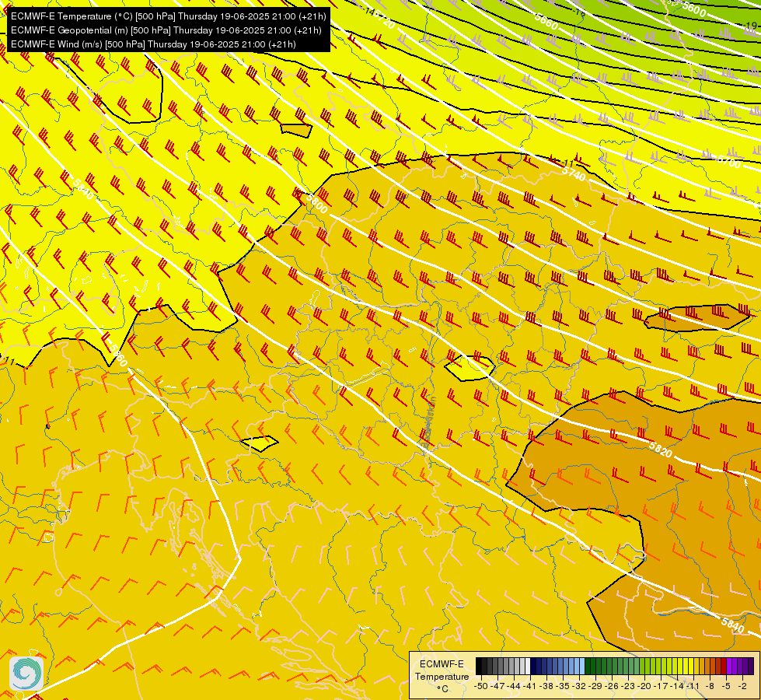Click the -2 label on temperature legend
The image size is (761, 700).
pos(742,687)
